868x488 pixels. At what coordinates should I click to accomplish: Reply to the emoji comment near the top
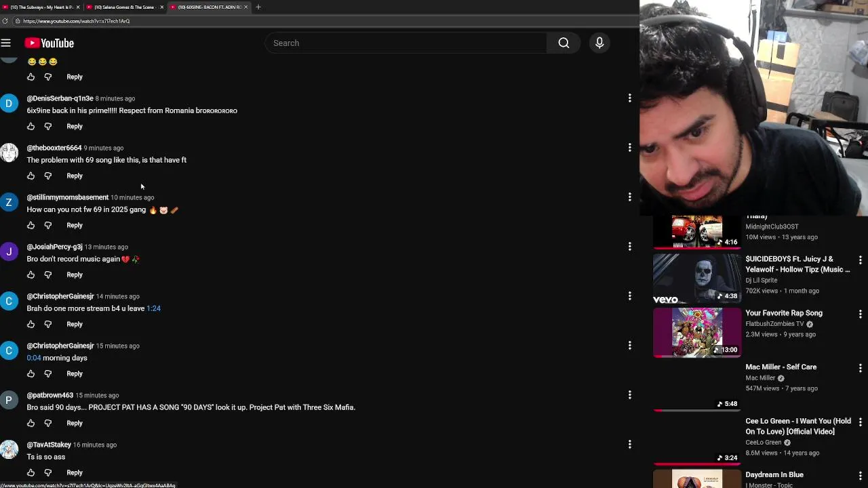tap(75, 77)
